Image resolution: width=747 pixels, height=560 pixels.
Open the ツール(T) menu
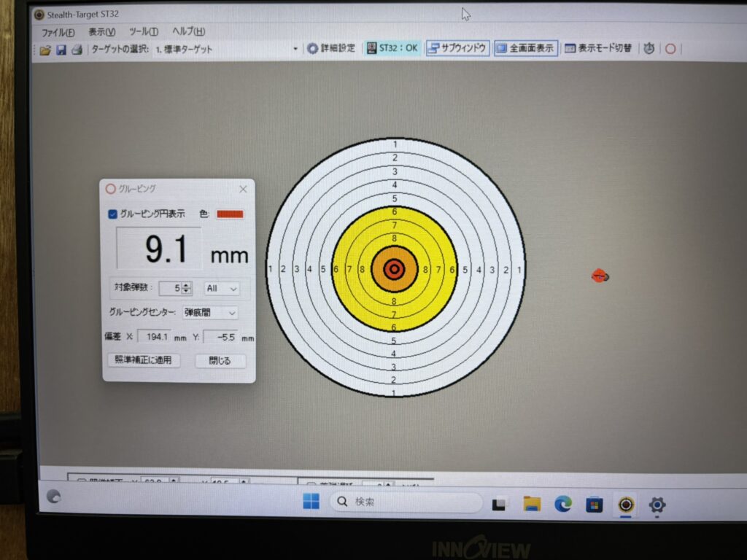143,32
